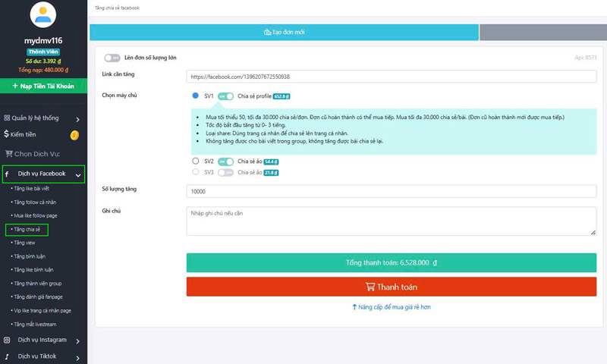607x364 pixels.
Task: Open Tăng like bài viết menu item
Action: pos(31,189)
